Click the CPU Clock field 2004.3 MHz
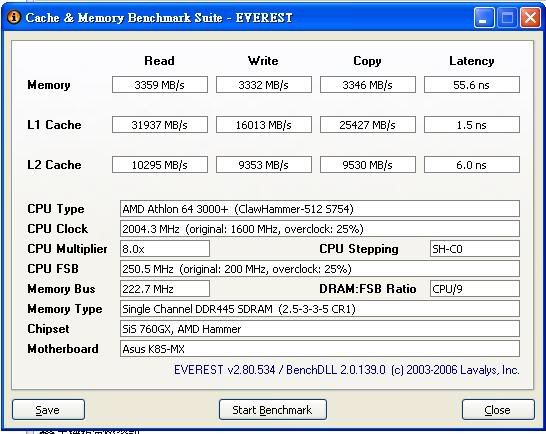The image size is (546, 434). [320, 229]
